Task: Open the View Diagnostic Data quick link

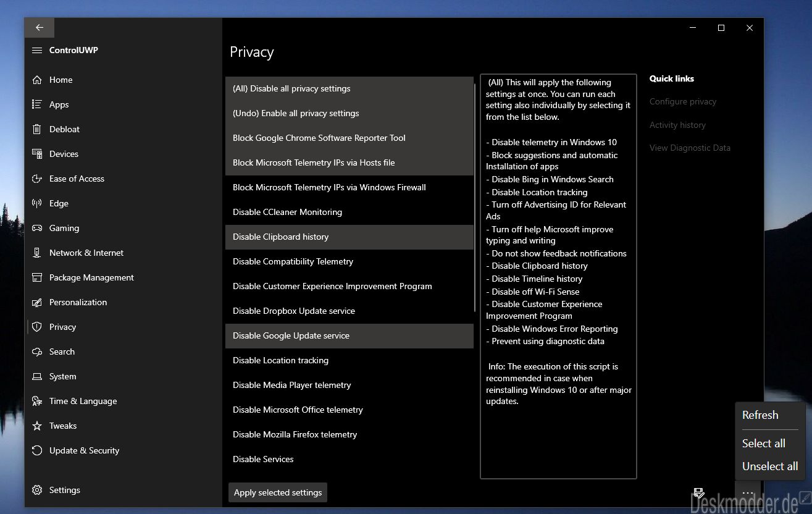Action: point(690,148)
